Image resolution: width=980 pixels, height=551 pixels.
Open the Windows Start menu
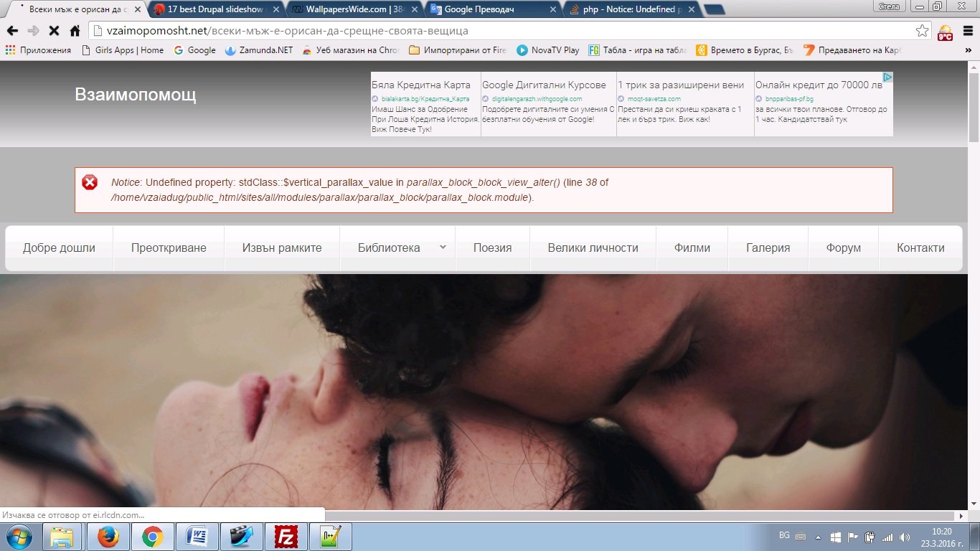(18, 537)
